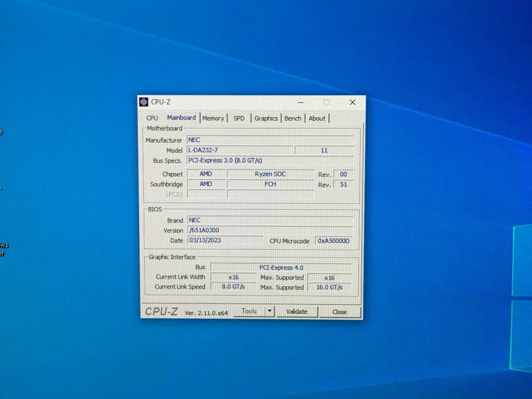The image size is (532, 399).
Task: Go to the SPD tab
Action: point(239,118)
